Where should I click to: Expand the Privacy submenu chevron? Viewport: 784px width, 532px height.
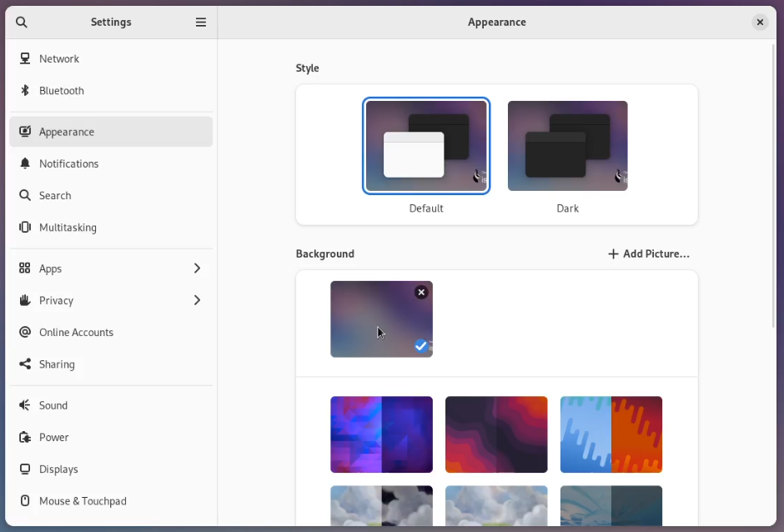point(197,300)
